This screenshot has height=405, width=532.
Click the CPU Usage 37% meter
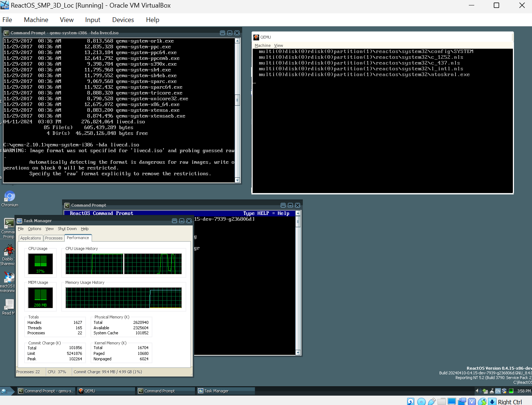pyautogui.click(x=40, y=264)
